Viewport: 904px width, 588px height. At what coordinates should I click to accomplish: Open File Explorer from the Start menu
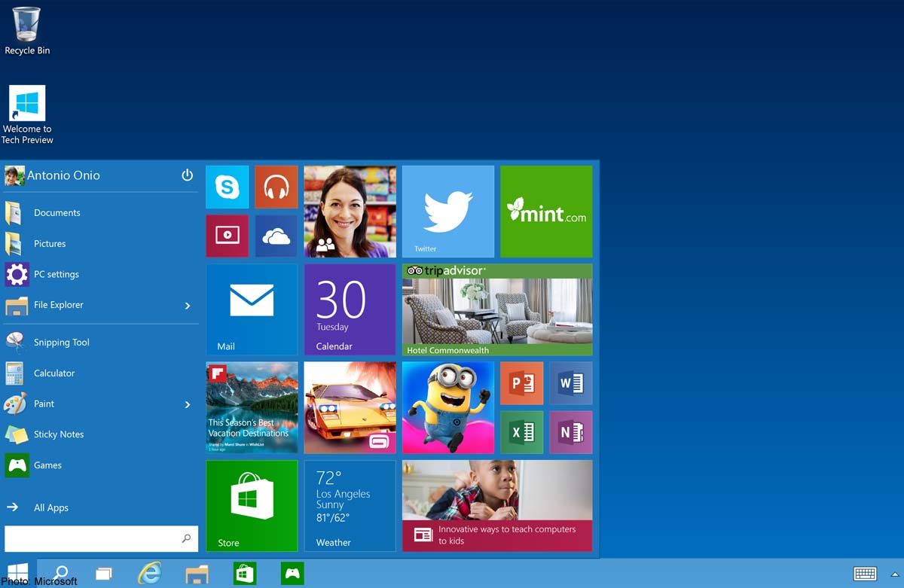tap(101, 305)
